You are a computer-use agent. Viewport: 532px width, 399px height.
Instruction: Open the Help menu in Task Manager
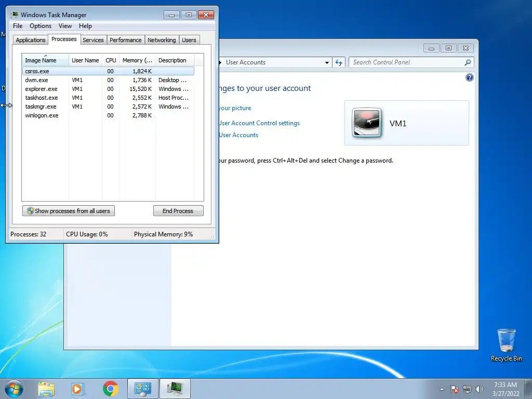[x=85, y=26]
